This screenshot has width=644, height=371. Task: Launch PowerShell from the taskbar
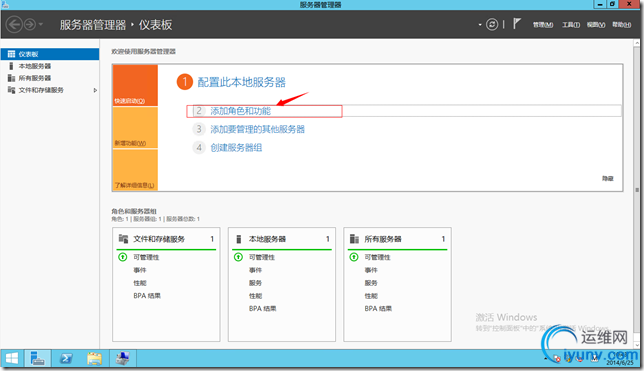(66, 359)
